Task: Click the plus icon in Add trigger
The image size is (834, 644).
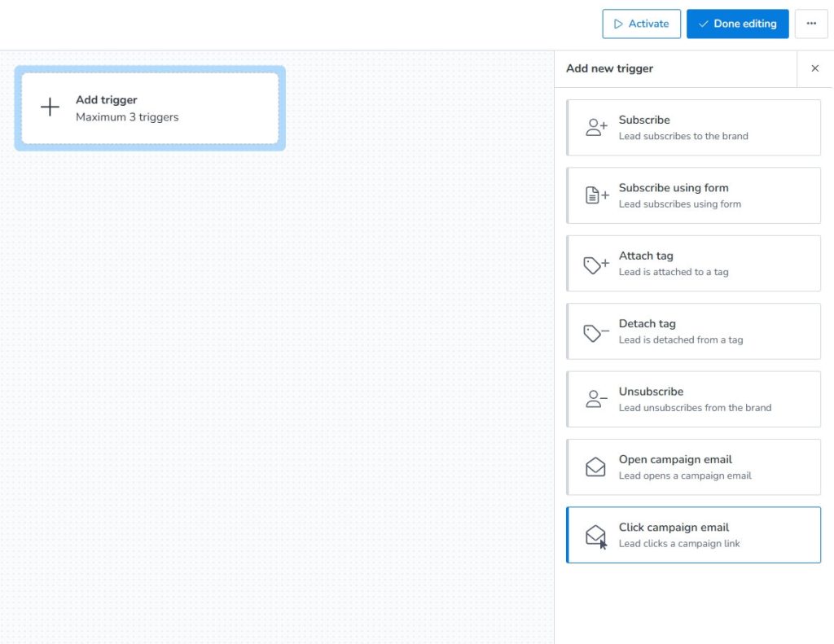Action: 50,107
